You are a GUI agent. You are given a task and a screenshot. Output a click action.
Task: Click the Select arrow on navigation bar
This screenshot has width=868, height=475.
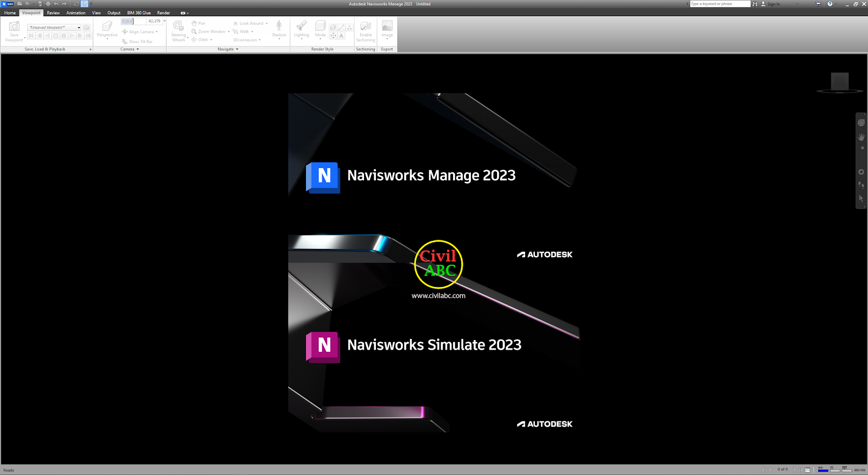click(x=861, y=198)
